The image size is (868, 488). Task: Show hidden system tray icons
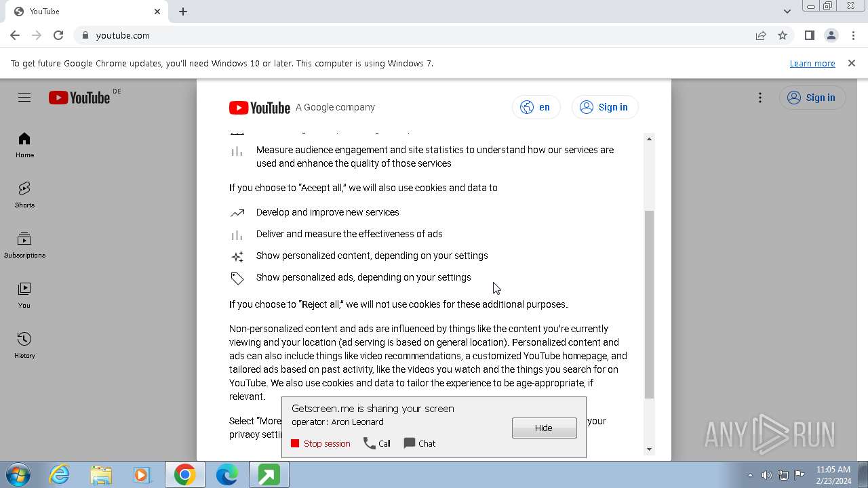pos(750,475)
